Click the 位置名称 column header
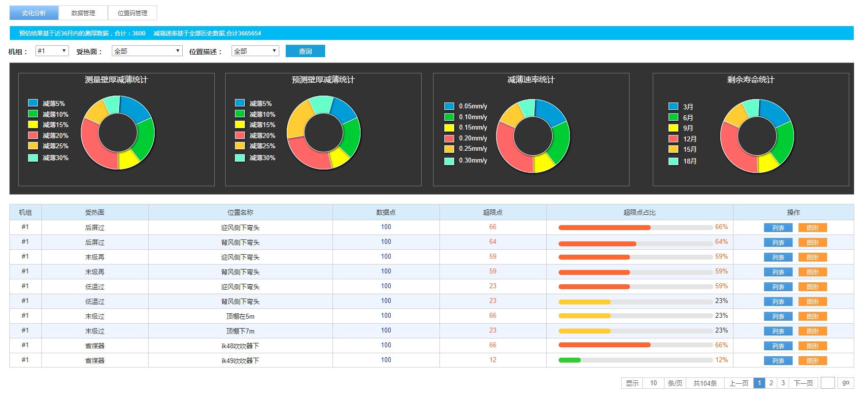Viewport: 868px width, 402px height. pyautogui.click(x=240, y=212)
